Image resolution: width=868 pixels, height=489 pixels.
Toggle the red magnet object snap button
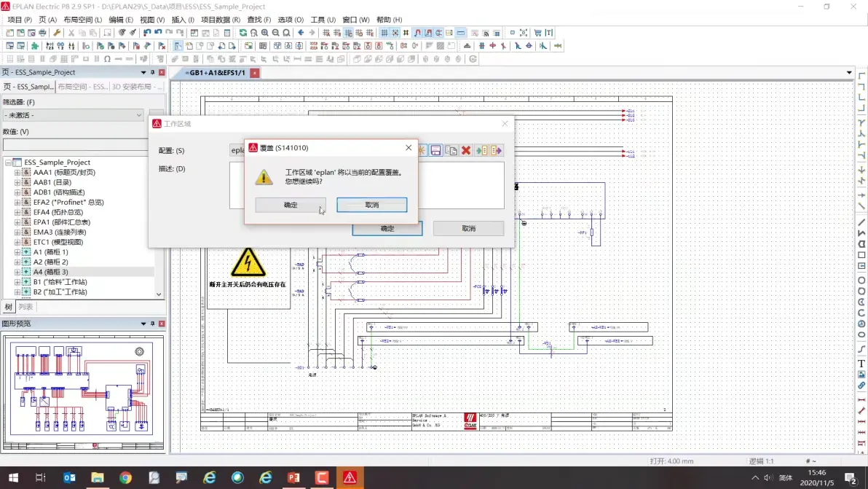[x=417, y=33]
